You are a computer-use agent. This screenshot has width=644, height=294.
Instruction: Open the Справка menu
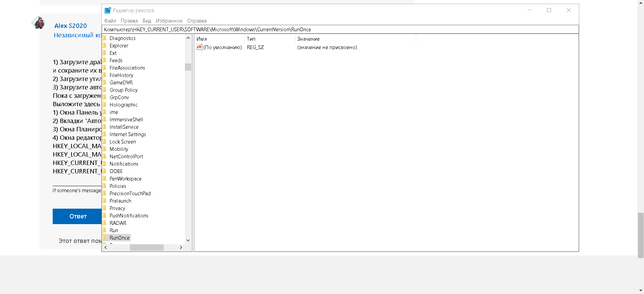tap(197, 21)
